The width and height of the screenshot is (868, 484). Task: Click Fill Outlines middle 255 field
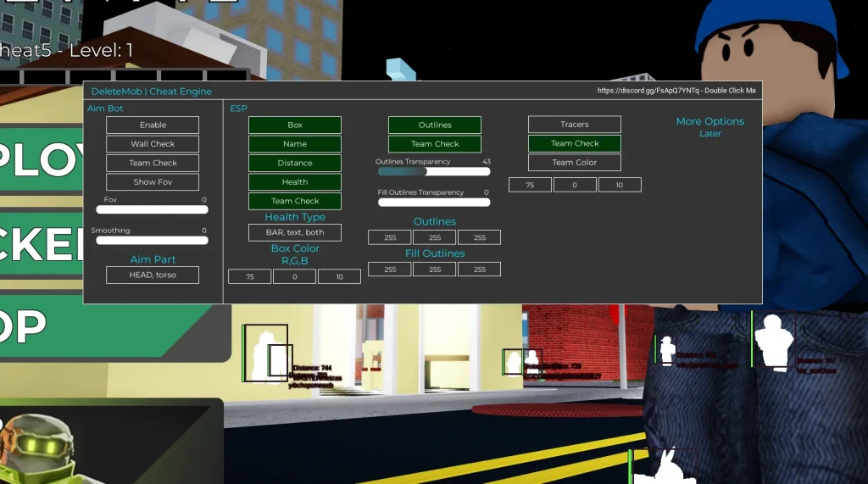(x=435, y=270)
